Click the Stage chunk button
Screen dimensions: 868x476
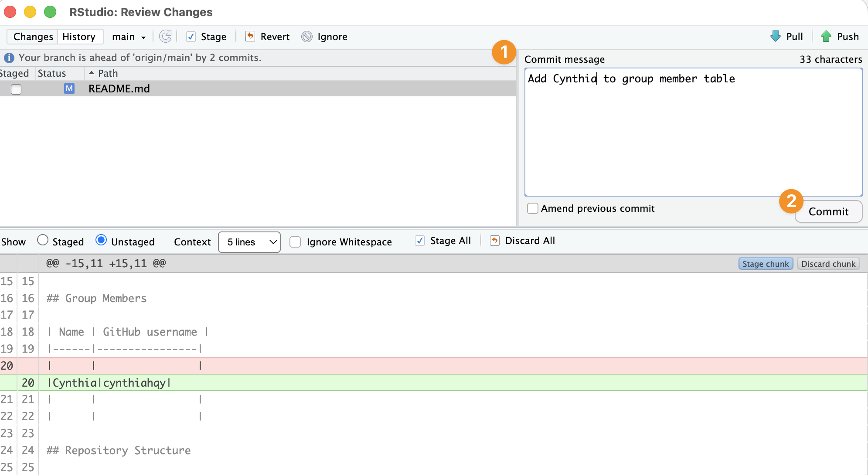coord(766,264)
